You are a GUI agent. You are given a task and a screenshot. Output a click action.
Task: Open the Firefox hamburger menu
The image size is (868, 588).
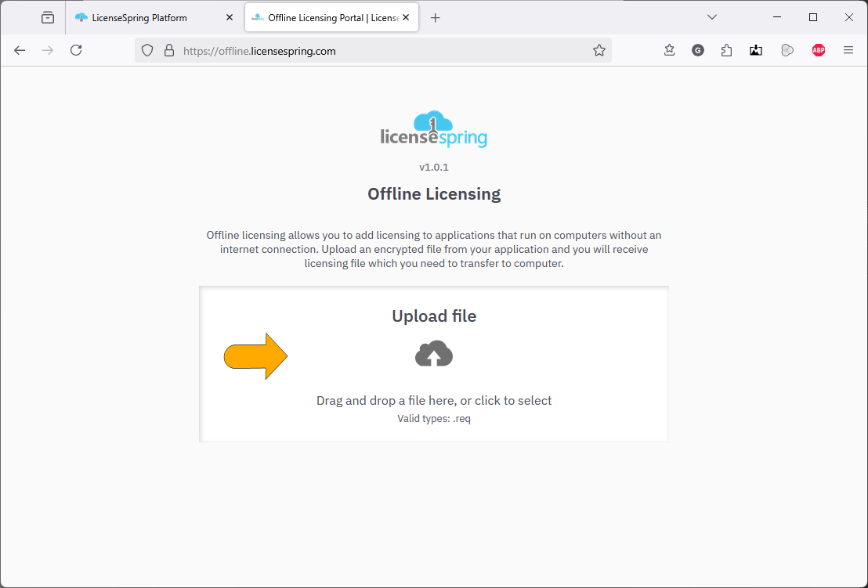point(848,50)
